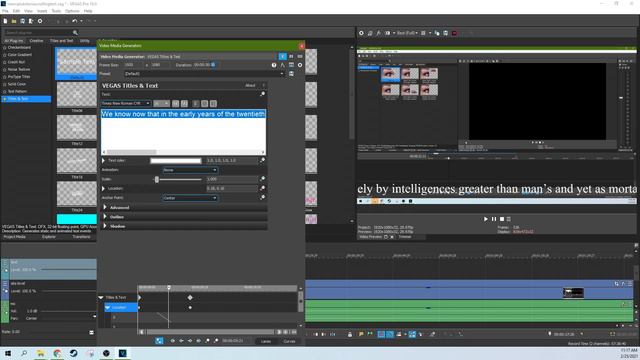Click the open folder toolbar icon
This screenshot has height=360, width=640.
(x=14, y=21)
